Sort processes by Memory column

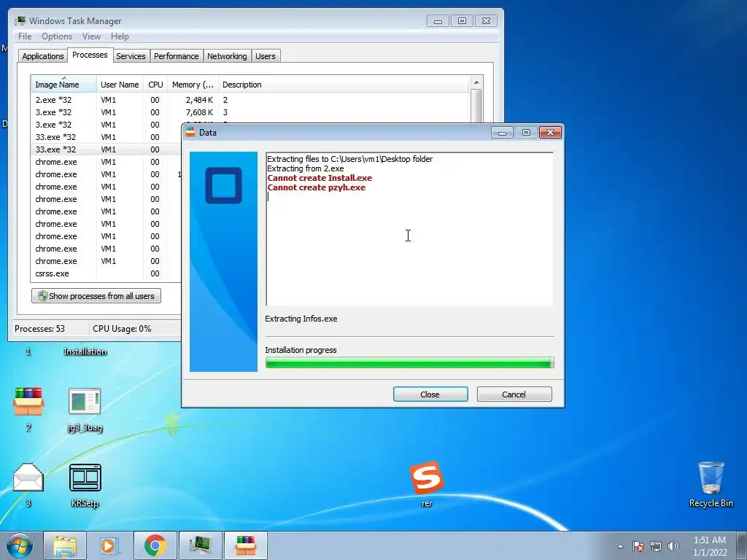tap(193, 85)
